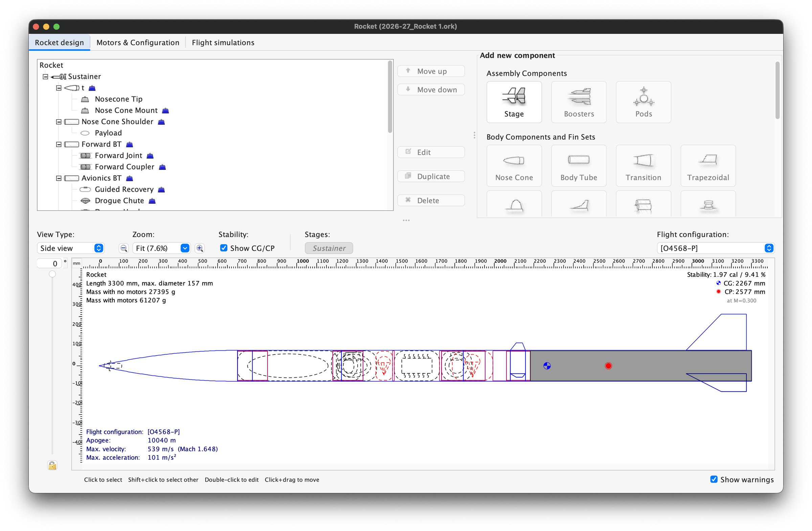Image resolution: width=812 pixels, height=531 pixels.
Task: Select the Drogue Chute parachute icon
Action: coord(85,201)
